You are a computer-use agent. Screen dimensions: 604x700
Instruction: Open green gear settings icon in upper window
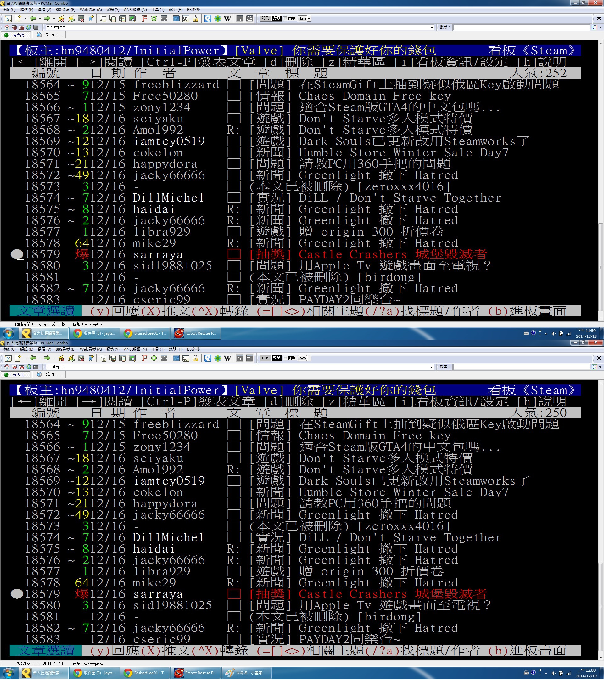coord(154,19)
